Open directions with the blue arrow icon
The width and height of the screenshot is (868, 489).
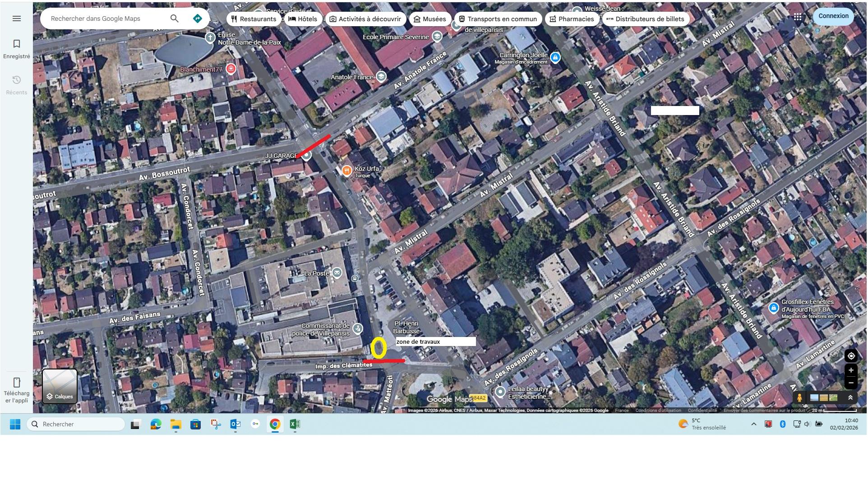[197, 18]
